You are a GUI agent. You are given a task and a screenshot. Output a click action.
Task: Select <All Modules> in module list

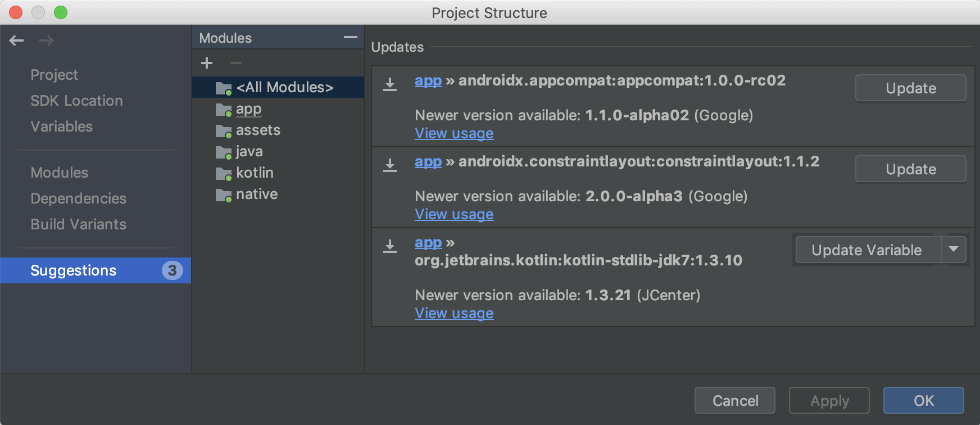(284, 87)
